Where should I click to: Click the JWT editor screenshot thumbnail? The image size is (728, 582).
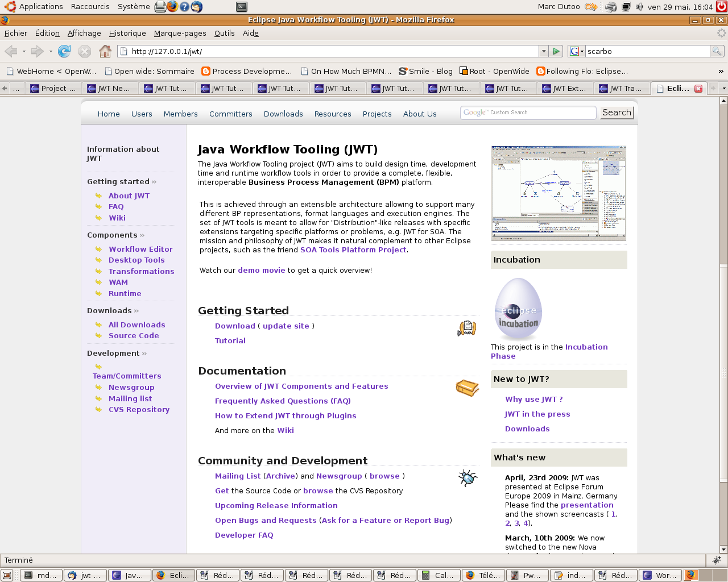559,193
